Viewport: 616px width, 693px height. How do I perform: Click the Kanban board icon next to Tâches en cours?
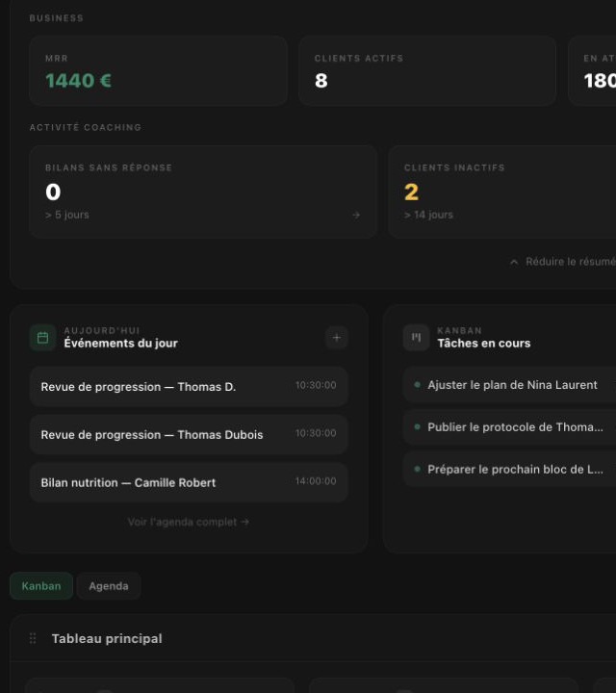[416, 338]
